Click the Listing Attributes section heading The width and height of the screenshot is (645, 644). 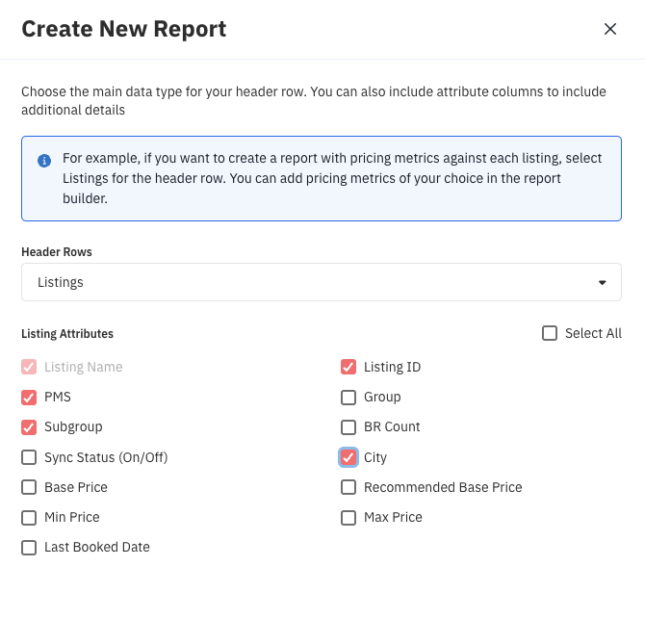(67, 333)
